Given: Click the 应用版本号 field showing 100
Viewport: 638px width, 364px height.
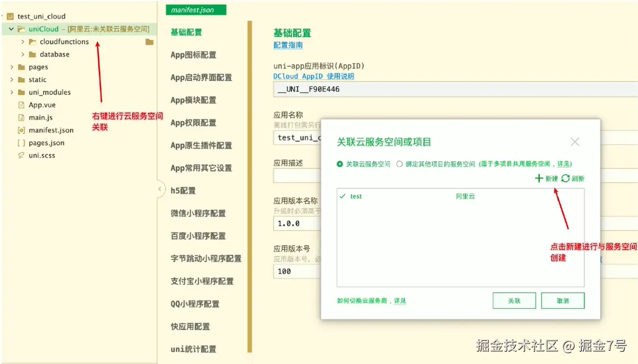Looking at the screenshot, I should pos(298,271).
